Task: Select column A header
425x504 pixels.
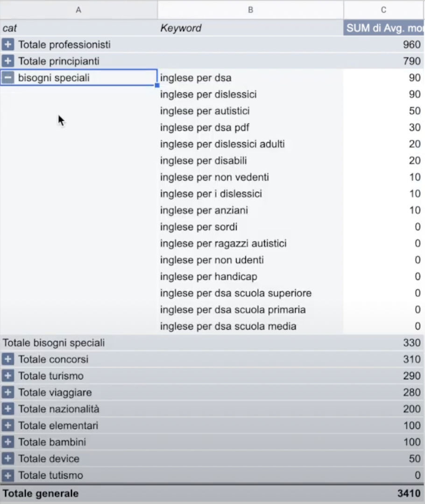Action: click(78, 9)
